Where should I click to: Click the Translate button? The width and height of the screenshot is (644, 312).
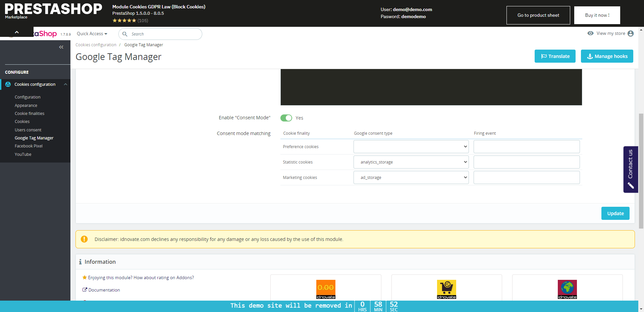point(555,56)
